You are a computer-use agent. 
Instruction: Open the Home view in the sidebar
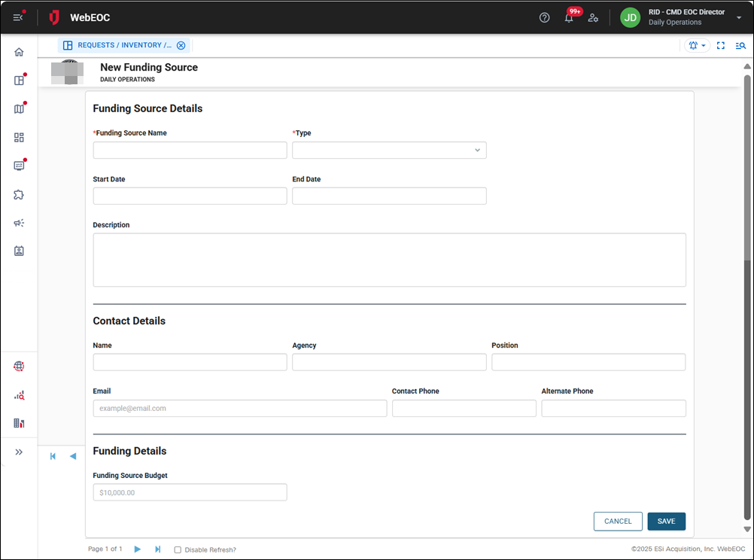[x=19, y=52]
